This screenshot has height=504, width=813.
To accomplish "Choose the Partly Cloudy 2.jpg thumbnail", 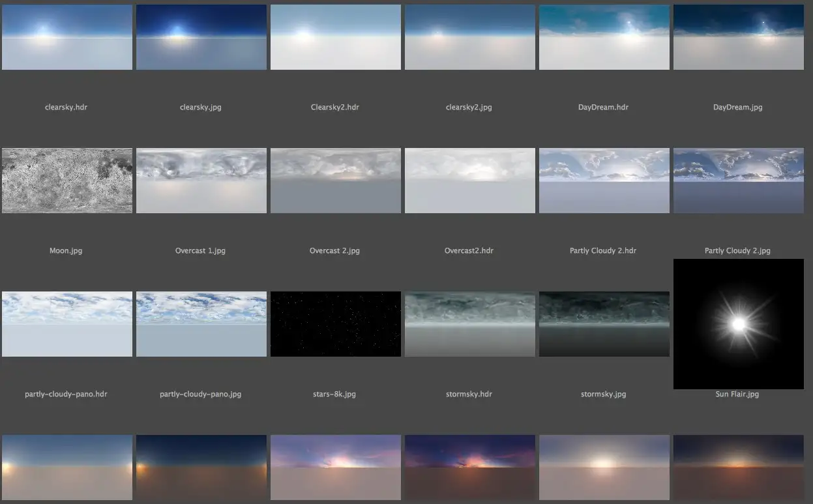I will 739,181.
